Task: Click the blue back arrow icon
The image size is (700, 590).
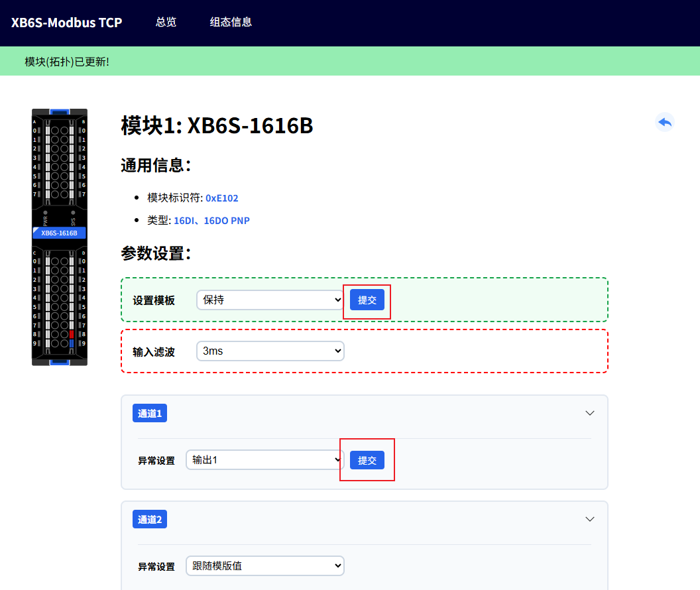Action: click(664, 122)
